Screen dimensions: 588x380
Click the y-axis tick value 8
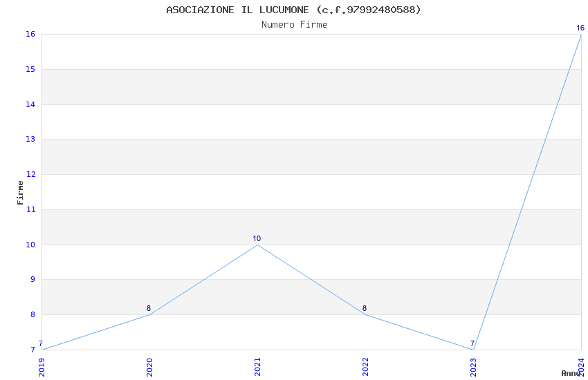[x=33, y=315]
